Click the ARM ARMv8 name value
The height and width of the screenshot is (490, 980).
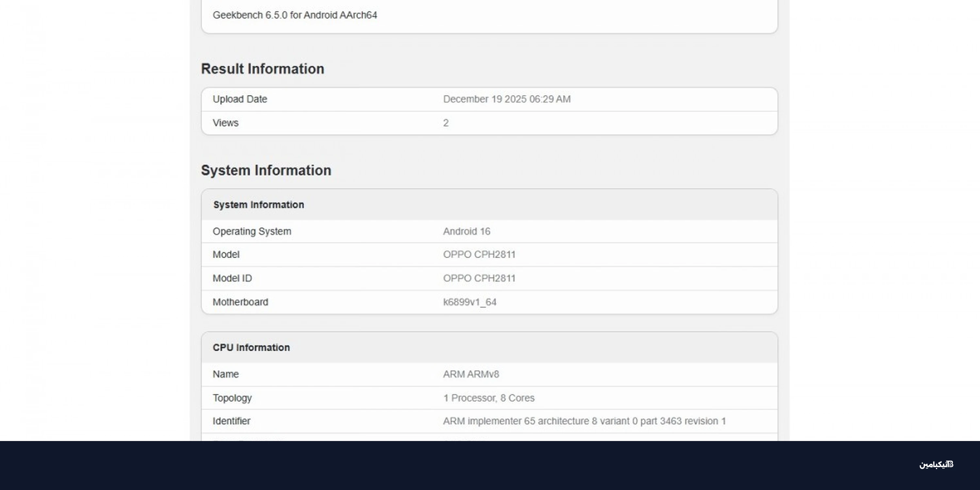(471, 374)
